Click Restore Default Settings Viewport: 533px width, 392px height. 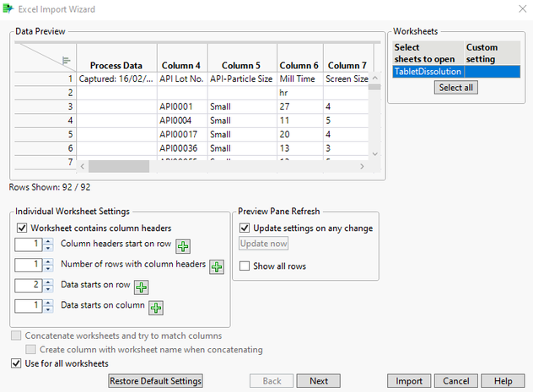pyautogui.click(x=156, y=381)
